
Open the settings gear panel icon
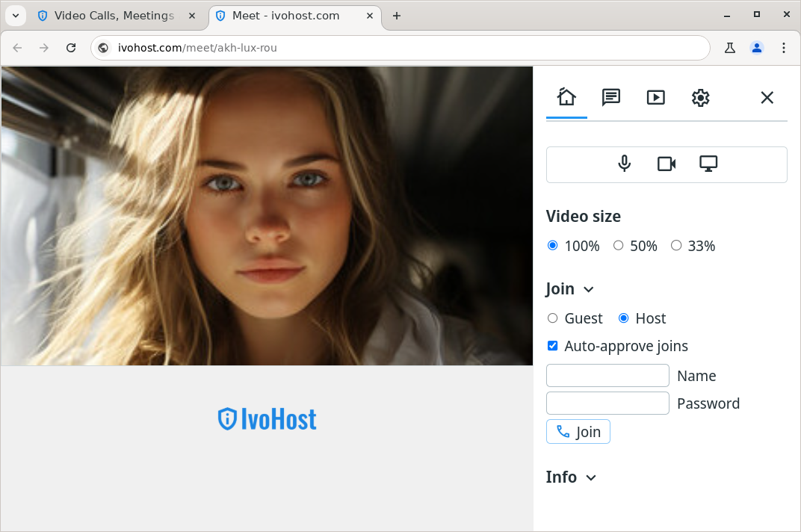coord(700,97)
